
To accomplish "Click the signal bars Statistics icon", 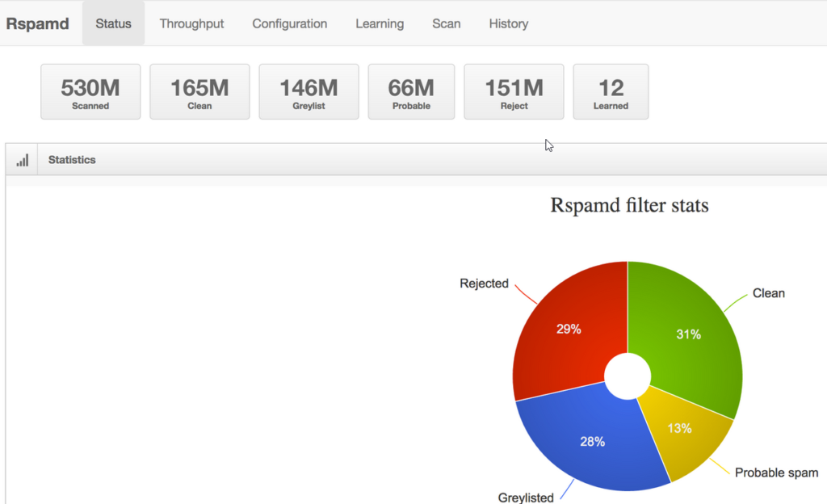I will pos(22,160).
